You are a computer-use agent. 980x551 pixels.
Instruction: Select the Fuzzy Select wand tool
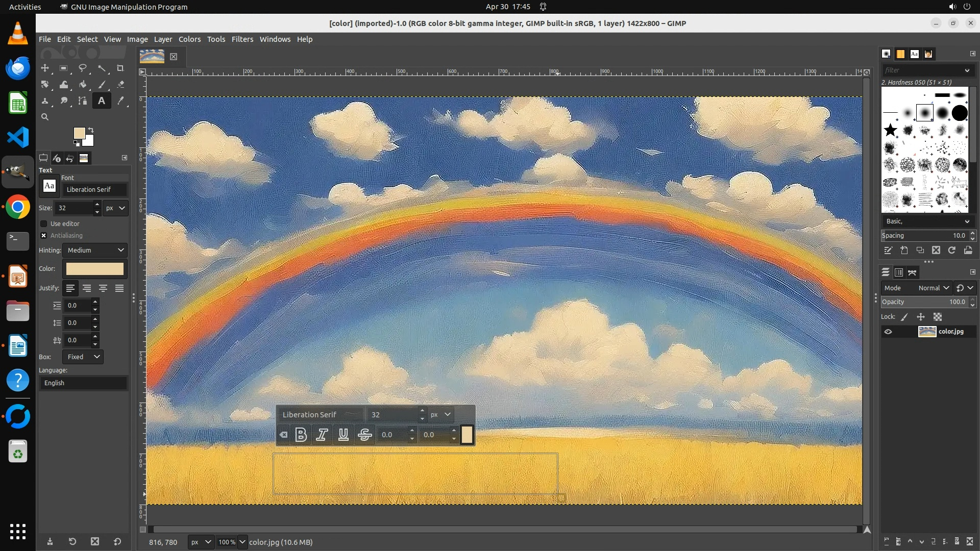pyautogui.click(x=102, y=68)
